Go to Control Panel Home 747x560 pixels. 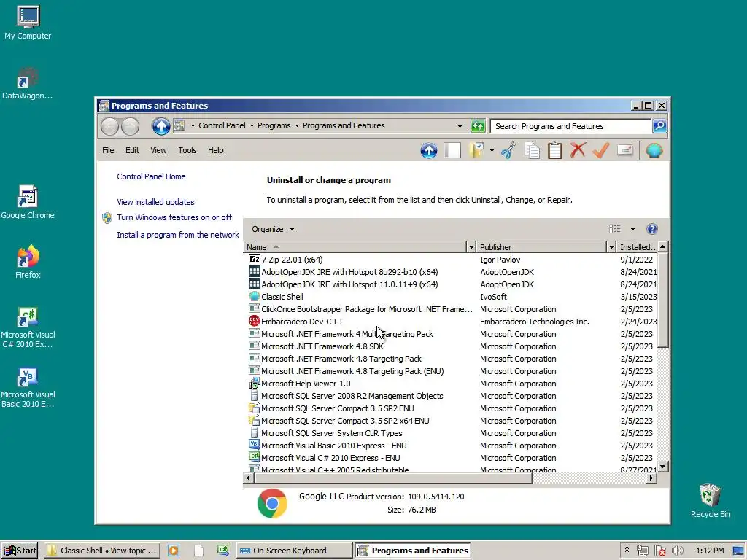[x=151, y=176]
